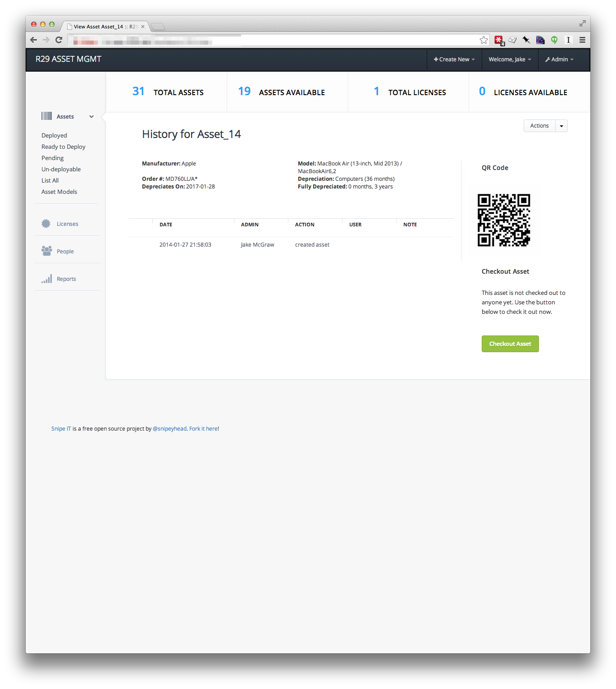The image size is (616, 689).
Task: Click the 0 Licenses Available counter
Action: (523, 92)
